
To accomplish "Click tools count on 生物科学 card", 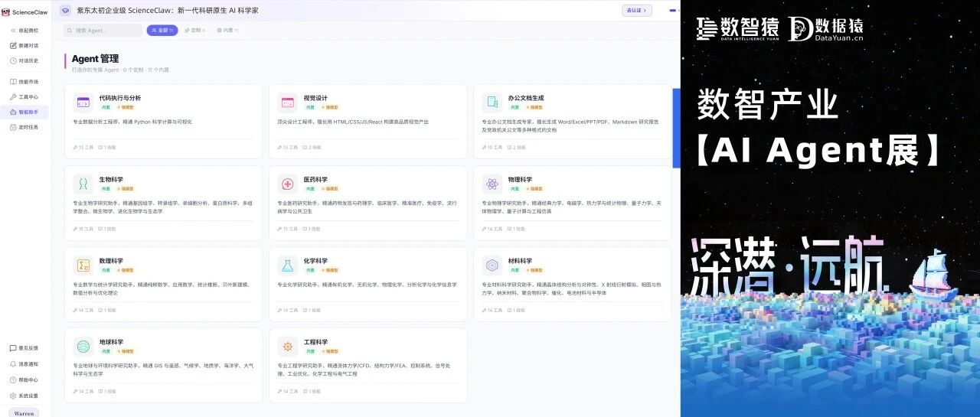I will (x=83, y=229).
